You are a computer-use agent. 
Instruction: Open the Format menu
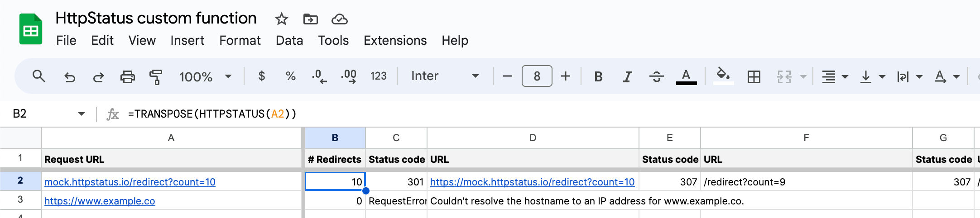[x=240, y=40]
